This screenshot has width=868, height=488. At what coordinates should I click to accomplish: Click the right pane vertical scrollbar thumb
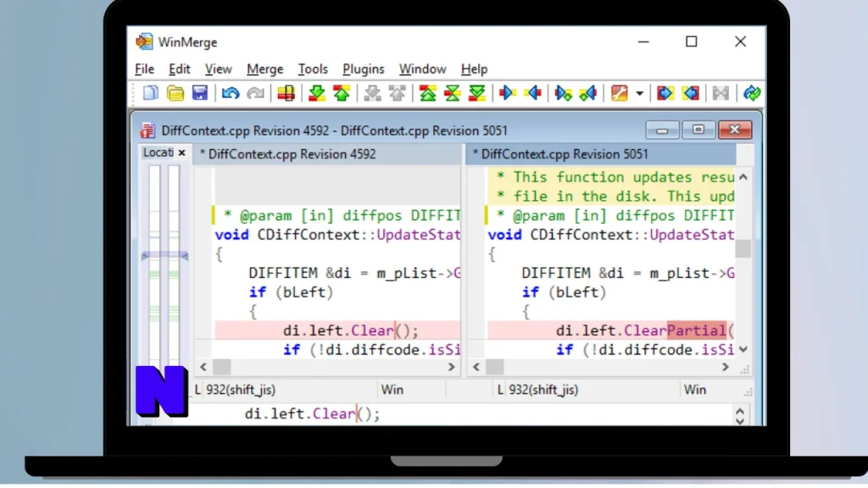(x=743, y=249)
